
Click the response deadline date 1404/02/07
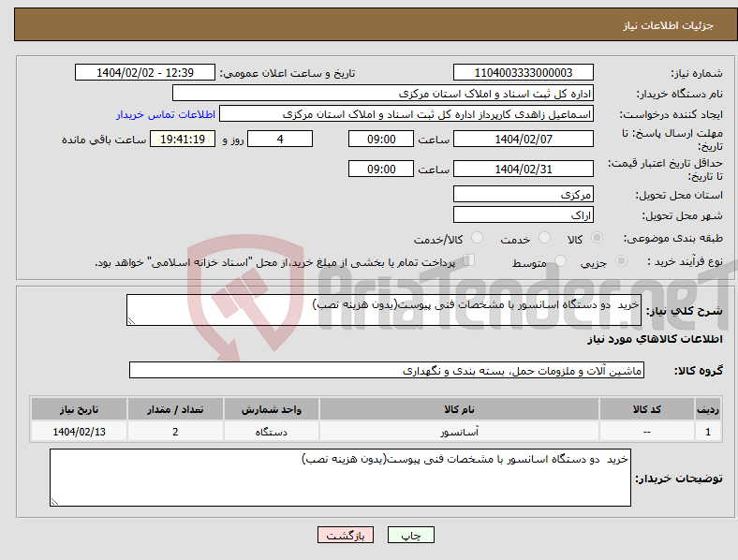[x=523, y=139]
